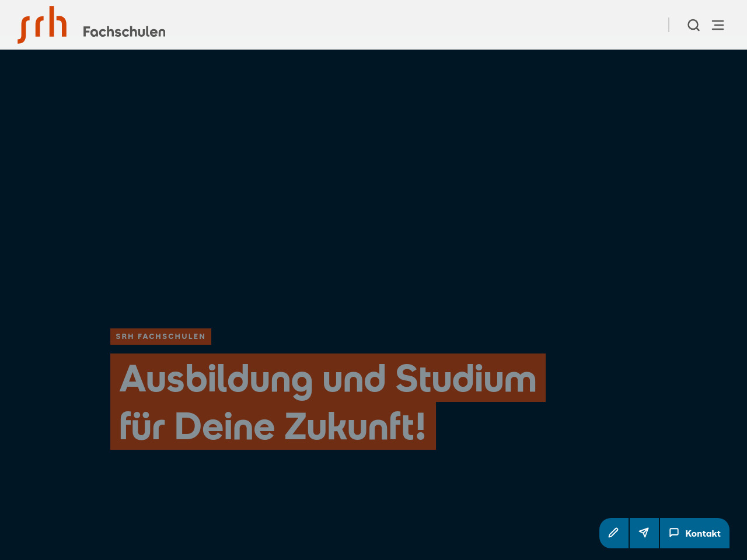Click the orange srh logo
The image size is (747, 560).
(42, 25)
